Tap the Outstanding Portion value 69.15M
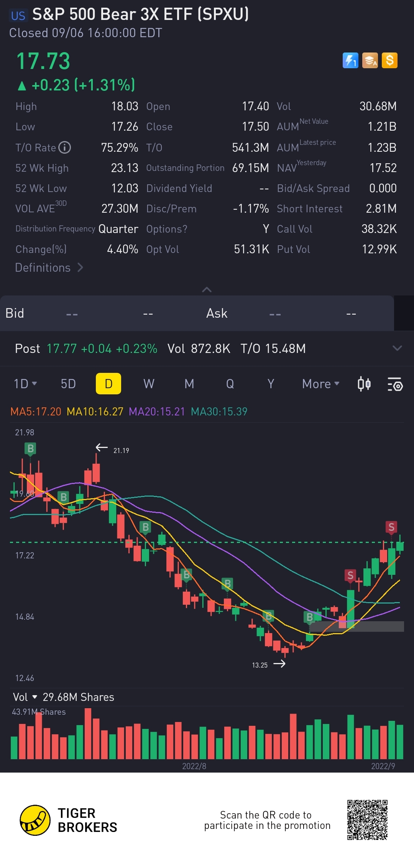The image size is (414, 868). (x=251, y=168)
